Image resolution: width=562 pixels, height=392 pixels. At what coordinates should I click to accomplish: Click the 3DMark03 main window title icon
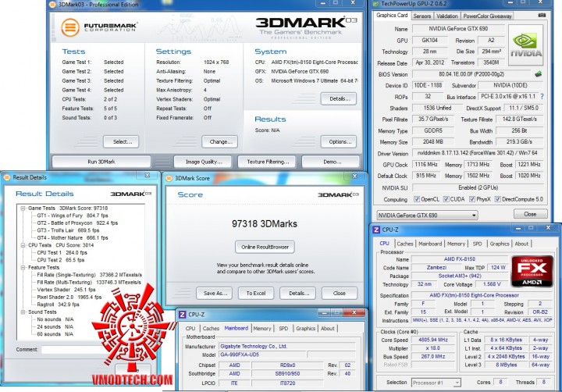pyautogui.click(x=52, y=5)
